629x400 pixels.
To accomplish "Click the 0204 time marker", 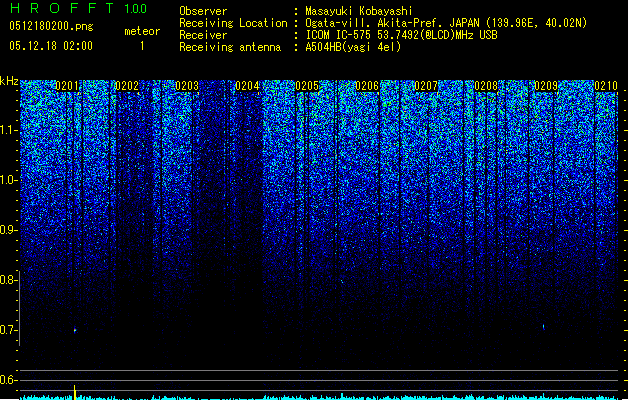I will (247, 86).
